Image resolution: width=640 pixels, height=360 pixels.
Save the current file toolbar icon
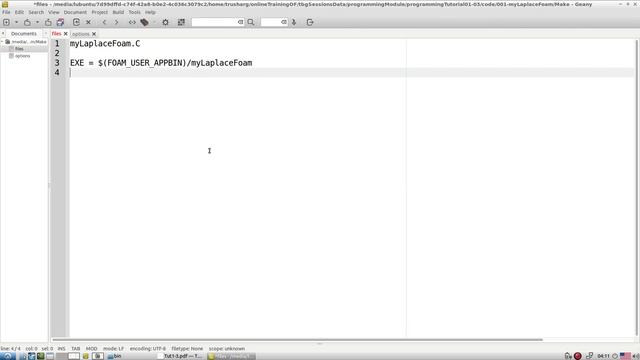click(x=48, y=22)
